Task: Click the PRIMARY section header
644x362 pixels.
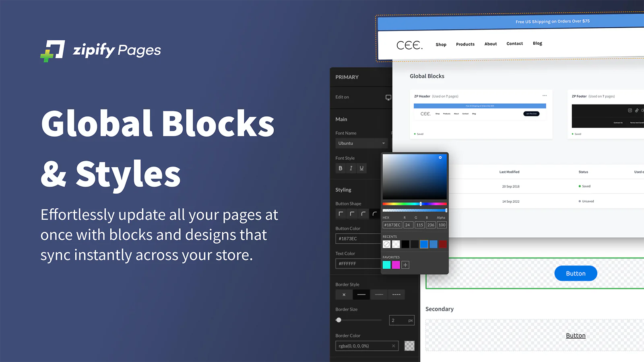Action: click(x=347, y=77)
